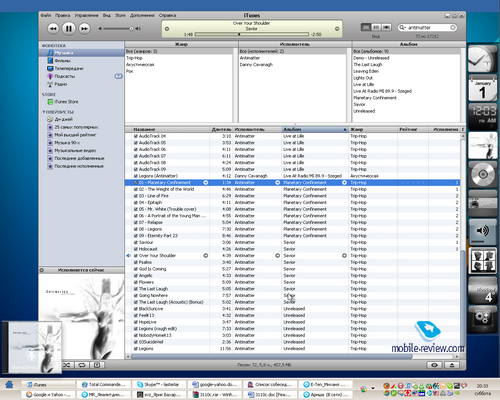
Task: Uncheck the Going Nowhere checkbox
Action: [136, 296]
